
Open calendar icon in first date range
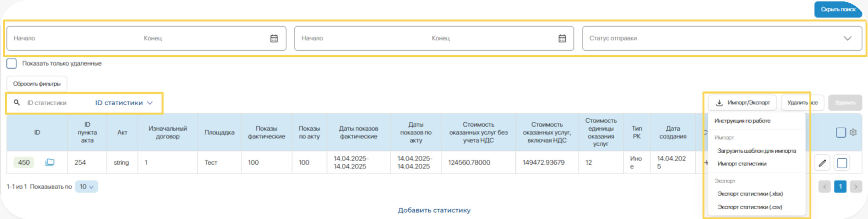274,38
